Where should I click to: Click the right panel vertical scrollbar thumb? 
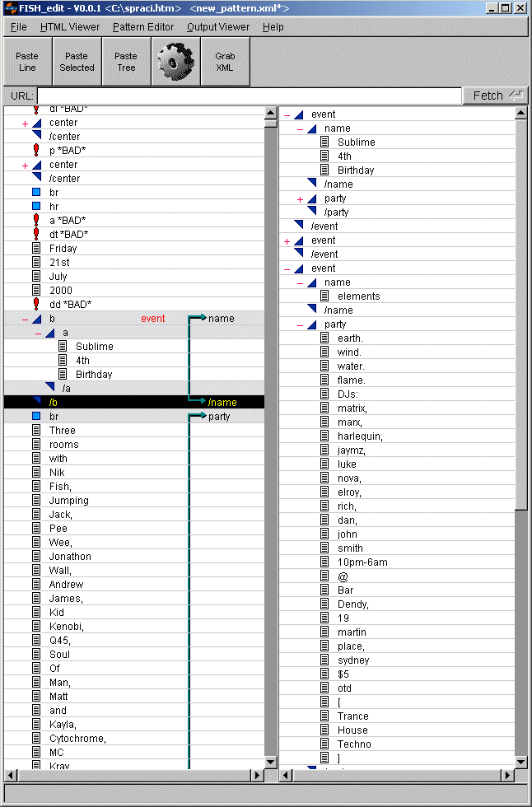(520, 313)
